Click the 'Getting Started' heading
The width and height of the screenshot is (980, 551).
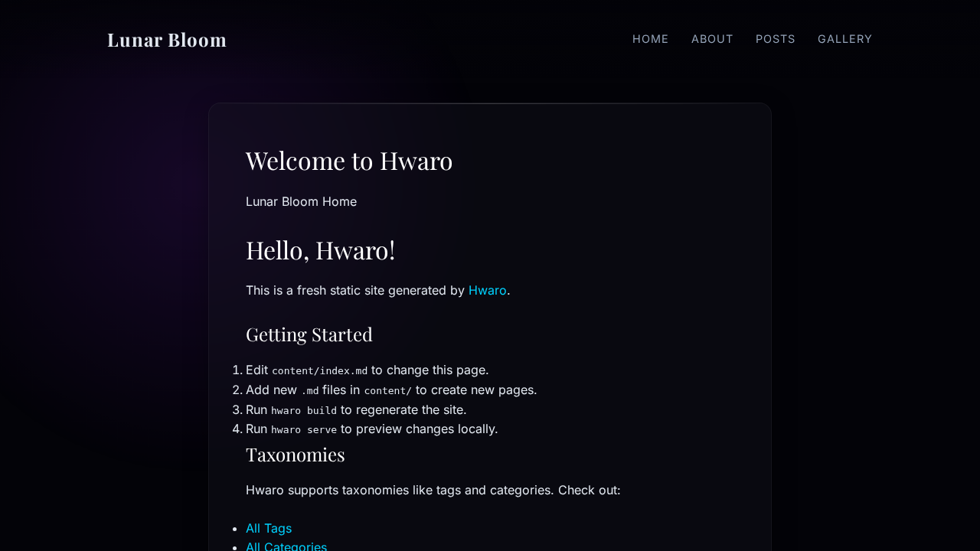[x=309, y=334]
